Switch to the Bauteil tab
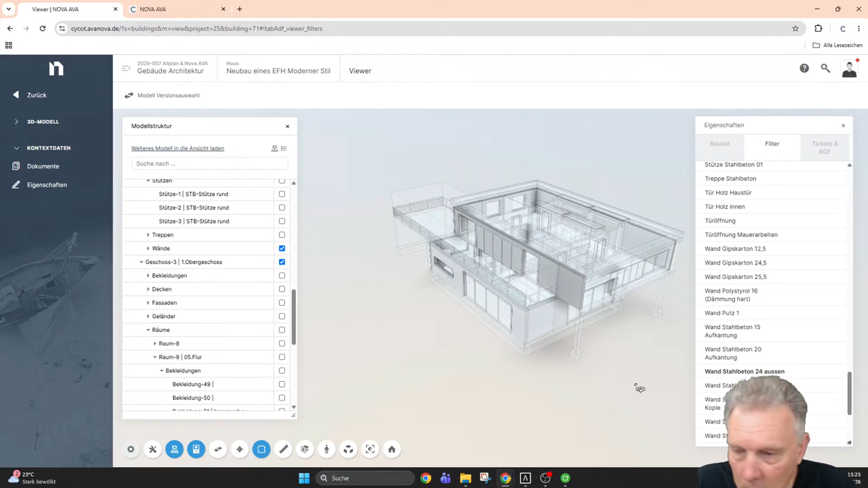 [720, 144]
